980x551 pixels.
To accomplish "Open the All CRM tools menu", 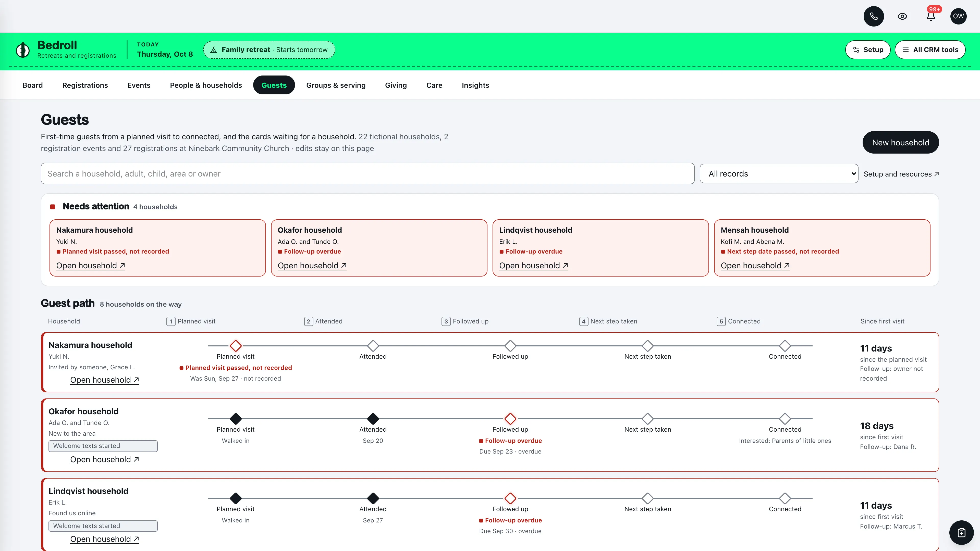I will 930,50.
